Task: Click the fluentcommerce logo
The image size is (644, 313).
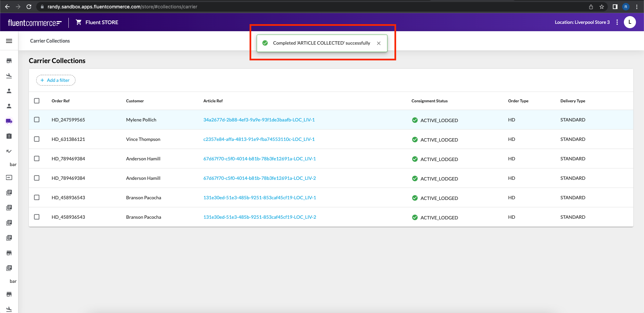Action: (35, 22)
